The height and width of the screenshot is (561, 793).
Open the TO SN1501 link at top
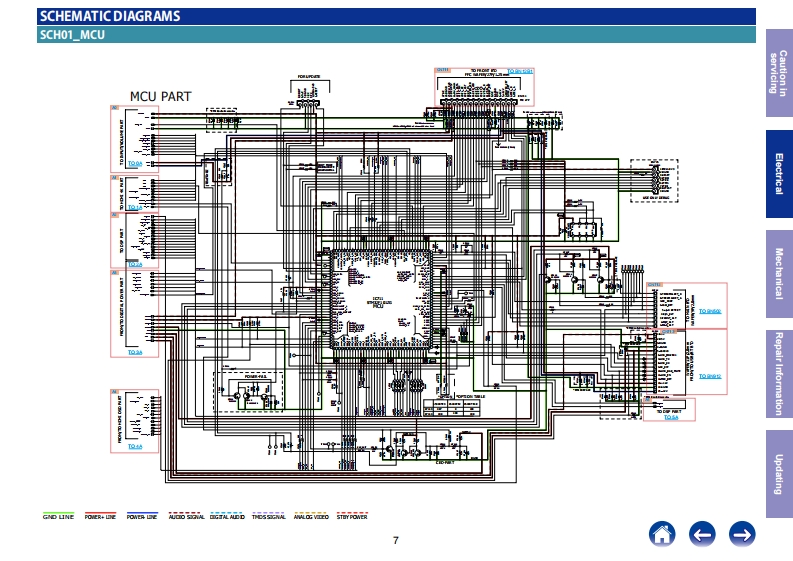[520, 72]
